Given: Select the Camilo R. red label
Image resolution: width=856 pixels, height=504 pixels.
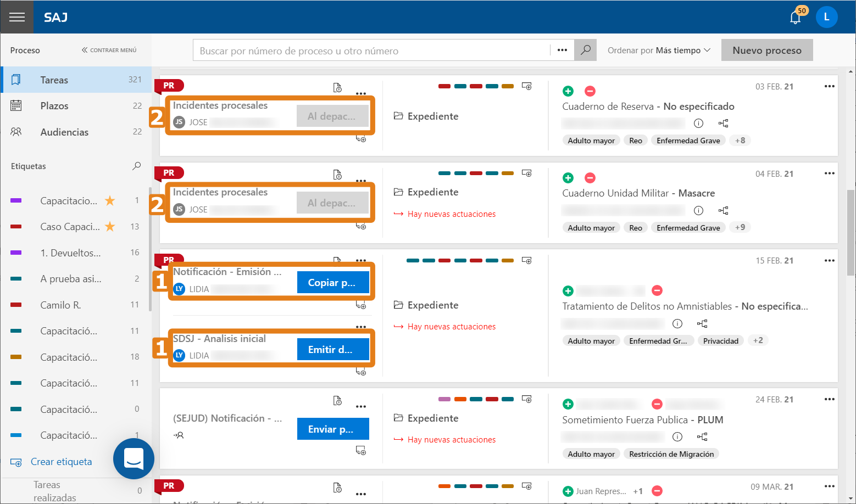Looking at the screenshot, I should pos(60,305).
